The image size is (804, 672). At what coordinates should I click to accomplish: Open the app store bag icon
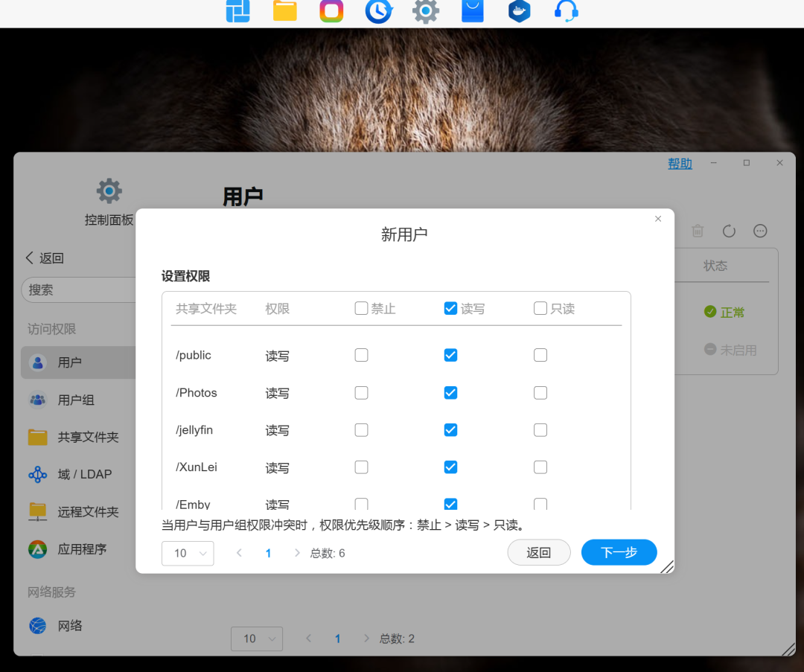(473, 11)
